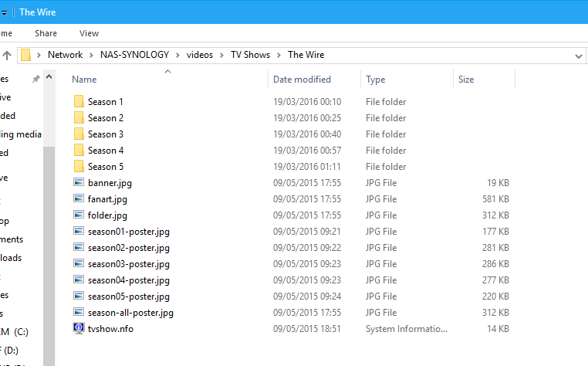
Task: Select the 'fanart.jpg' file name
Action: click(x=107, y=199)
